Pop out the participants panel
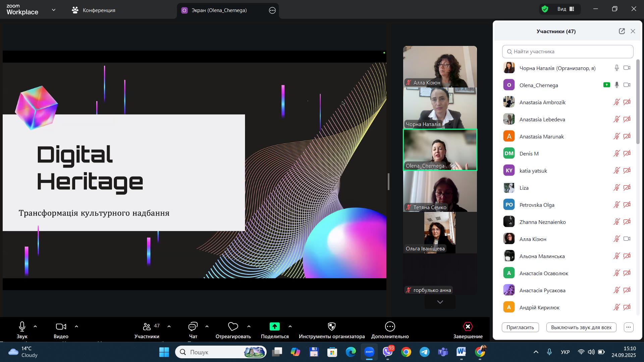The height and width of the screenshot is (362, 644). click(622, 31)
